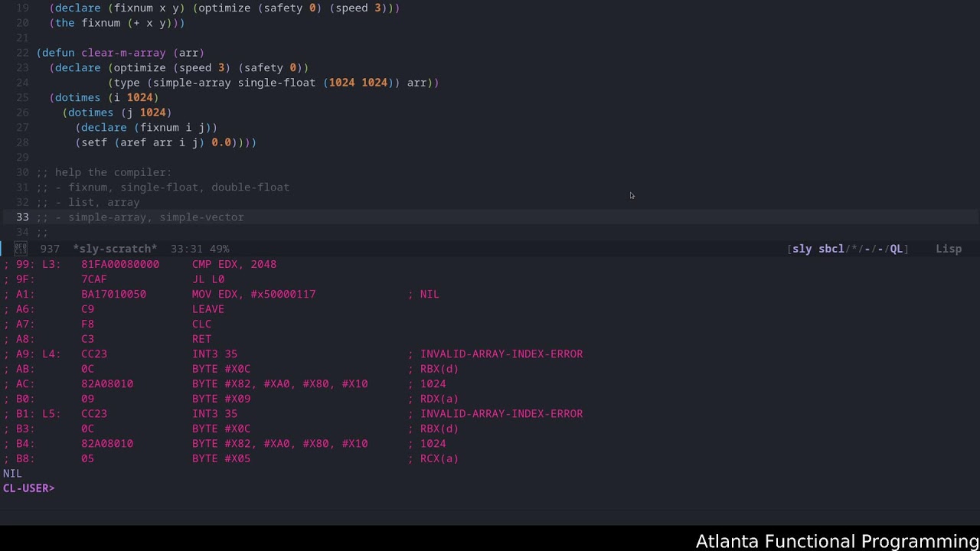This screenshot has height=551, width=980.
Task: Click the 'JL L0' instruction
Action: click(x=208, y=279)
